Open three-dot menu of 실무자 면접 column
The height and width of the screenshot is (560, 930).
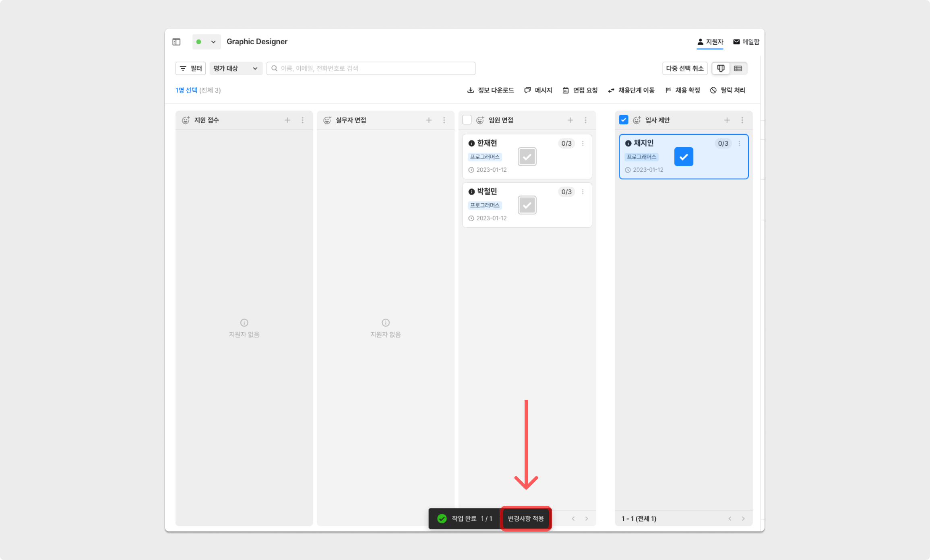pyautogui.click(x=444, y=120)
